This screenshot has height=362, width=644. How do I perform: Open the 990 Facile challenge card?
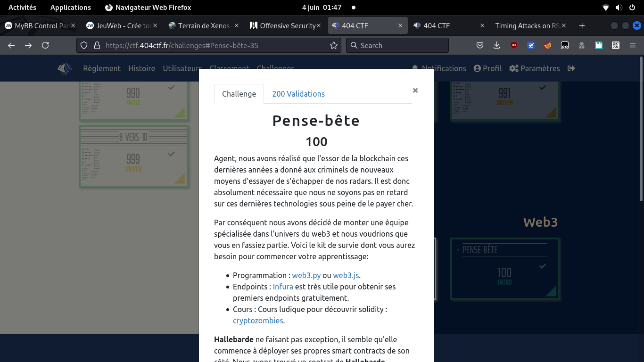pyautogui.click(x=134, y=100)
